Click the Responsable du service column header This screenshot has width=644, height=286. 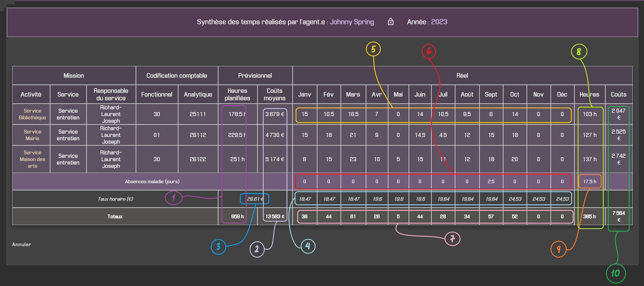(111, 94)
